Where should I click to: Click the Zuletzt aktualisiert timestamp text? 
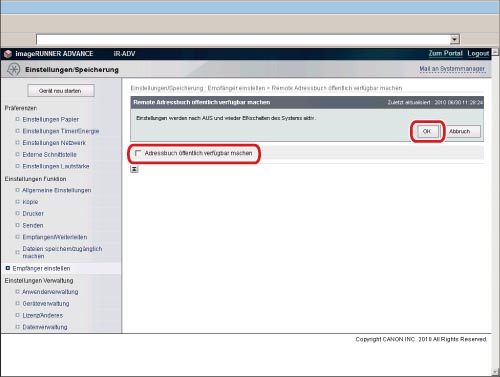coord(435,102)
